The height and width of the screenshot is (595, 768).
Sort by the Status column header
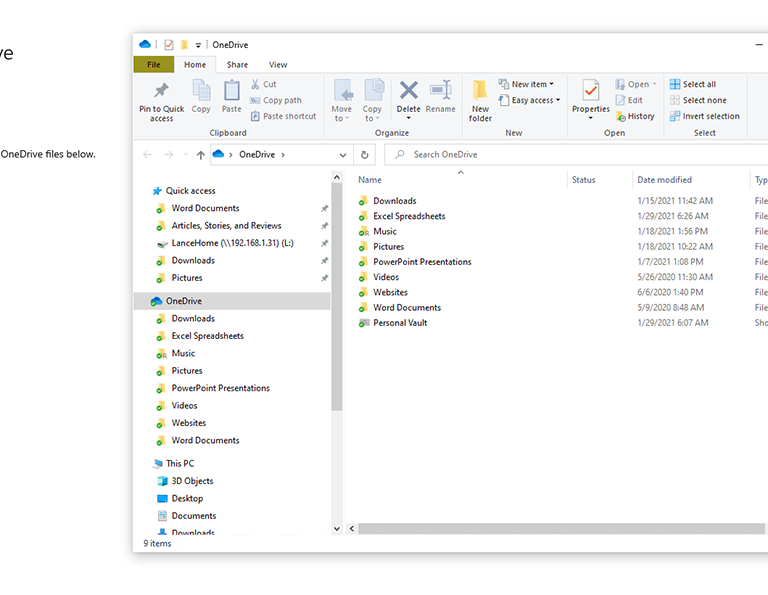(x=583, y=180)
